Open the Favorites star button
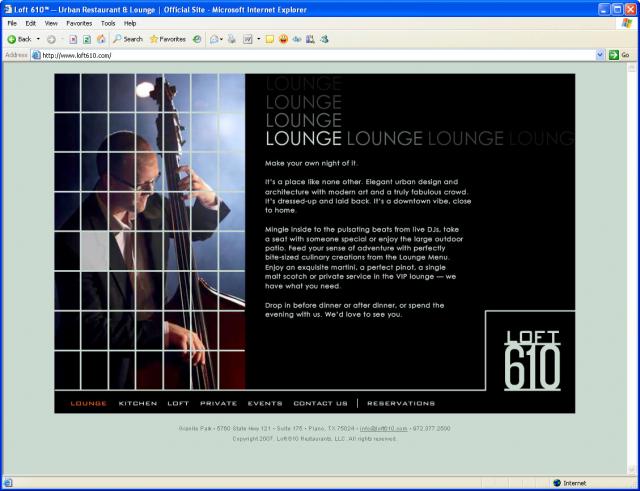640x491 pixels. 168,39
